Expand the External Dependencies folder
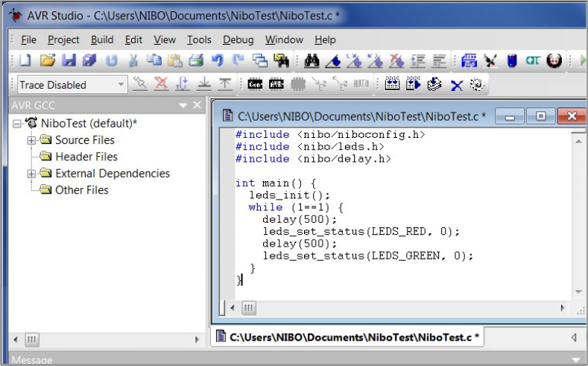 click(x=31, y=174)
